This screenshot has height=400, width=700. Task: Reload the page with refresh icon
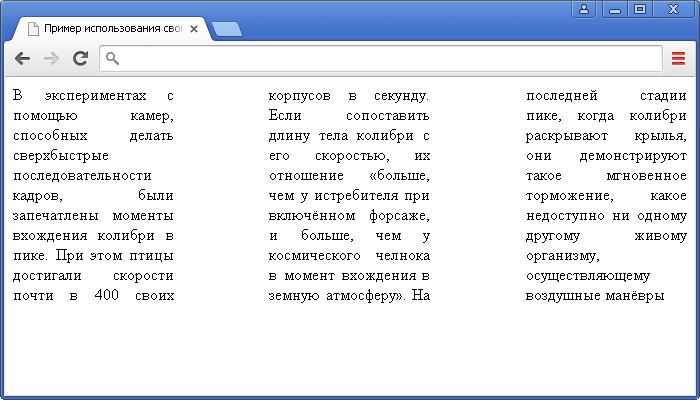pyautogui.click(x=80, y=58)
